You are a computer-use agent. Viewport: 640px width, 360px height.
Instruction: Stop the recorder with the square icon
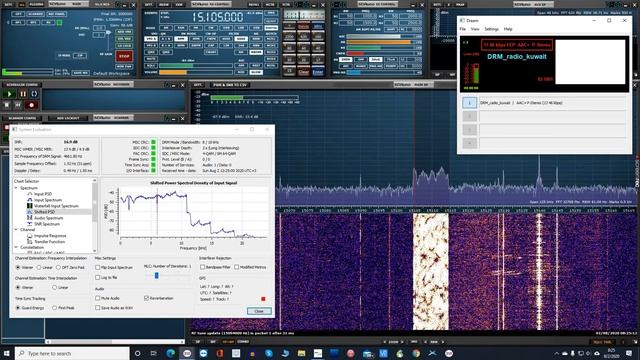pyautogui.click(x=7, y=105)
